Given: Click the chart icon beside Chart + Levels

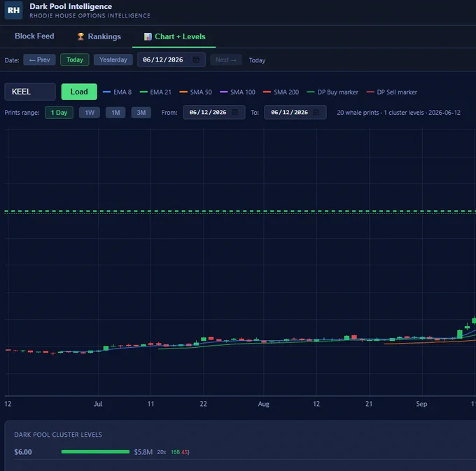Looking at the screenshot, I should (148, 36).
